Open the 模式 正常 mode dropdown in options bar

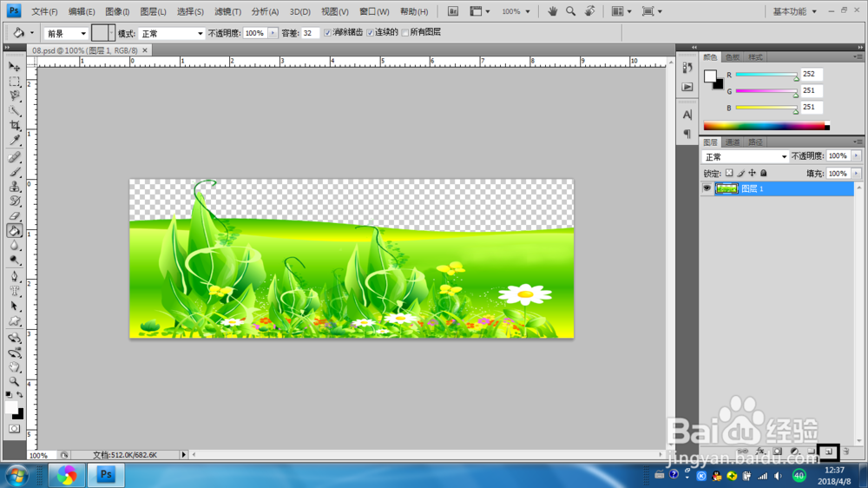172,33
